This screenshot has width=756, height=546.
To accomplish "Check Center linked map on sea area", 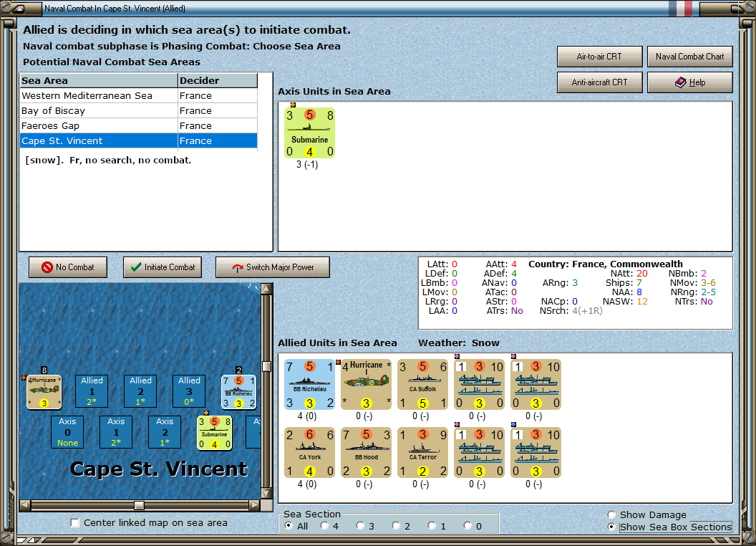I will coord(74,523).
